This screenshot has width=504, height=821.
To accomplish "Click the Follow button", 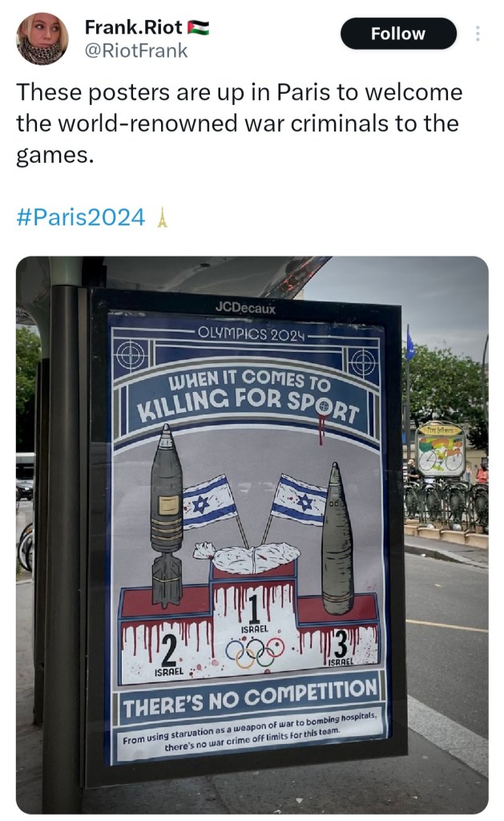I will pos(398,34).
